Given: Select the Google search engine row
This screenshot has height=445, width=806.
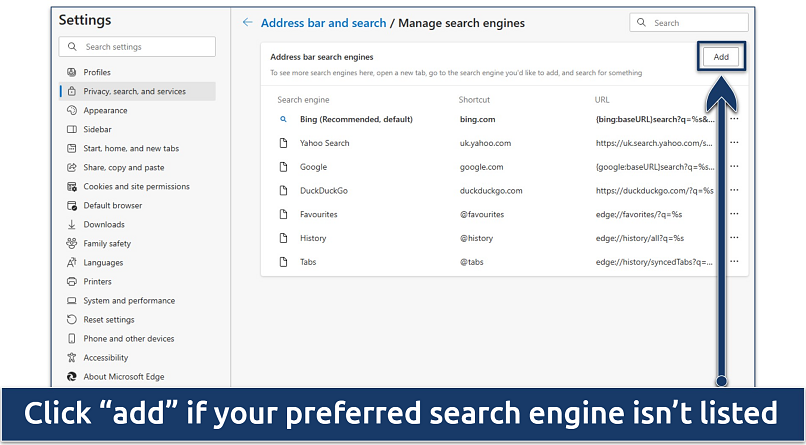Looking at the screenshot, I should [x=313, y=167].
